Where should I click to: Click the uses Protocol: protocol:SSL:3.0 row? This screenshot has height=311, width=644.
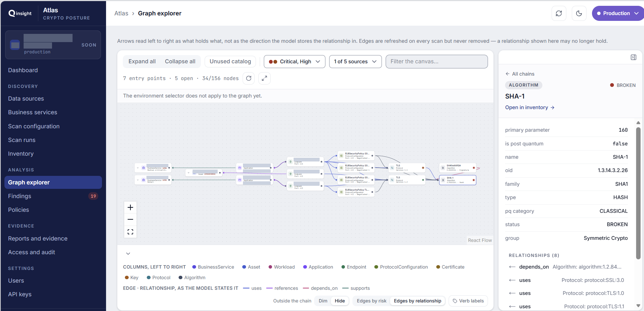click(x=567, y=280)
